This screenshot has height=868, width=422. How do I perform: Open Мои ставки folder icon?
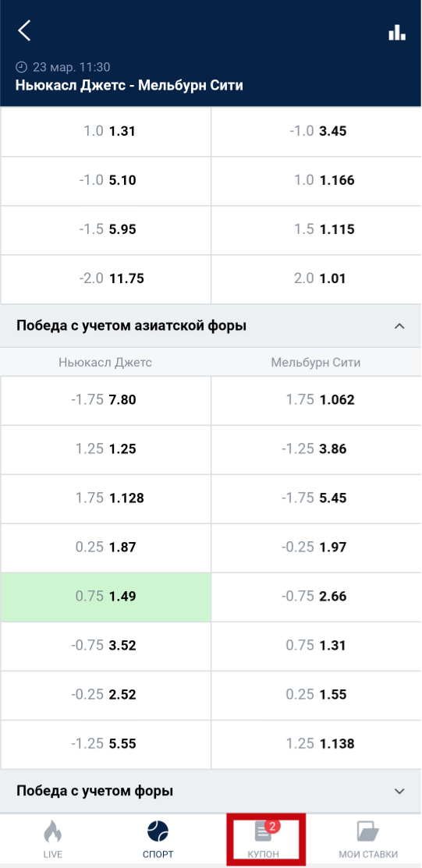tap(367, 831)
